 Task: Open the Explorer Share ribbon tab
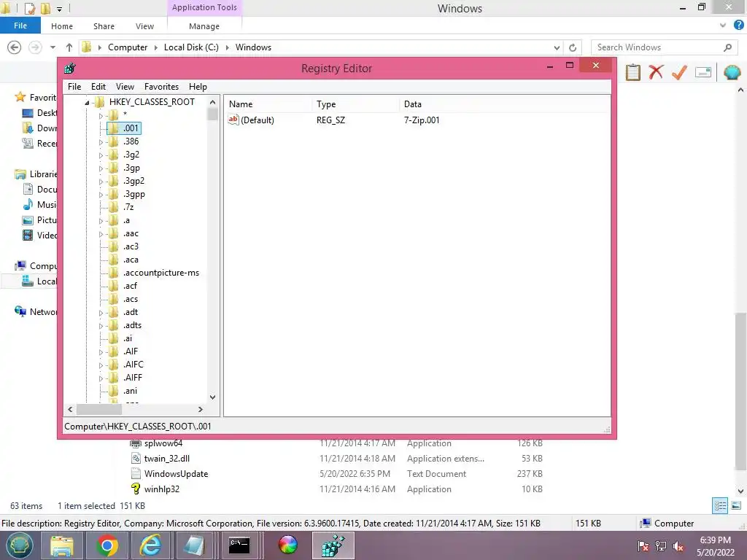(104, 26)
